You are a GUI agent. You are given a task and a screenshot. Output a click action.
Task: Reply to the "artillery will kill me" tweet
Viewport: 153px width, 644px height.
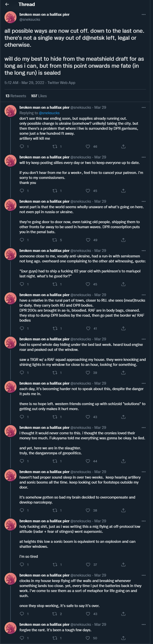tap(22, 146)
